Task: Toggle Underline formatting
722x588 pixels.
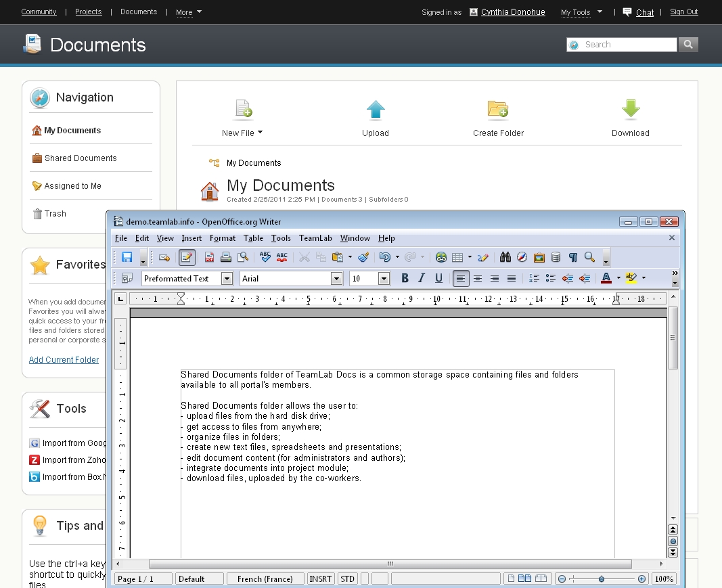Action: click(x=439, y=278)
